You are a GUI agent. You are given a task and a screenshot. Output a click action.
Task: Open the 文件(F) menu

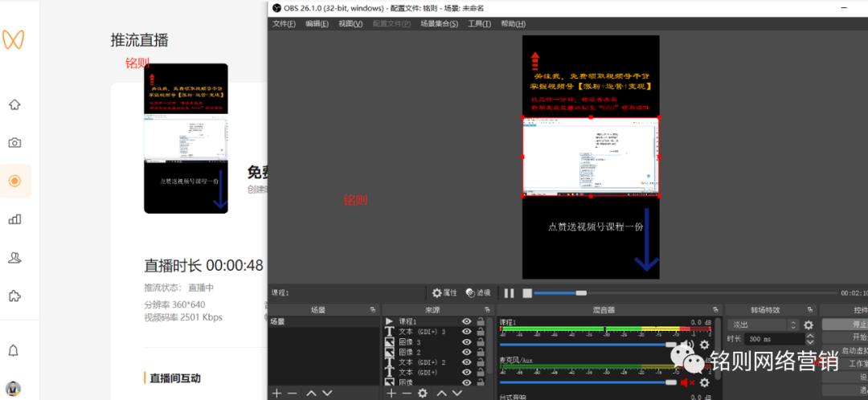(x=285, y=23)
